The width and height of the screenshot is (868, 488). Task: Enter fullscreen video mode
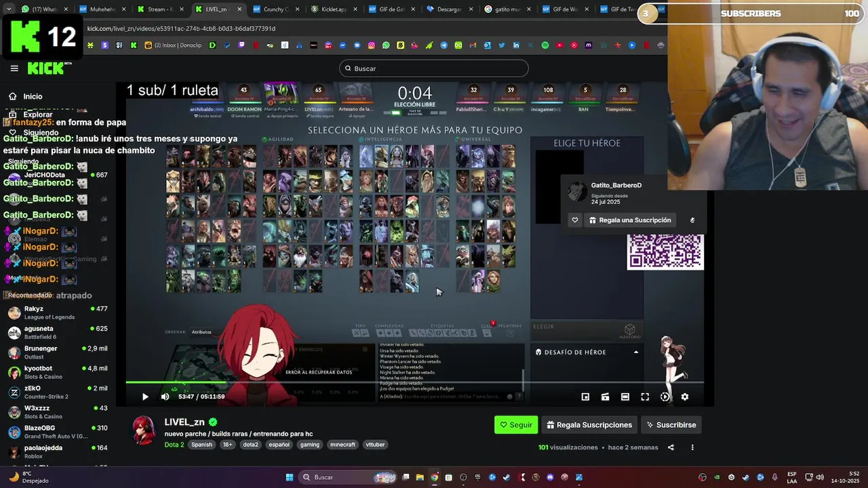pyautogui.click(x=645, y=397)
